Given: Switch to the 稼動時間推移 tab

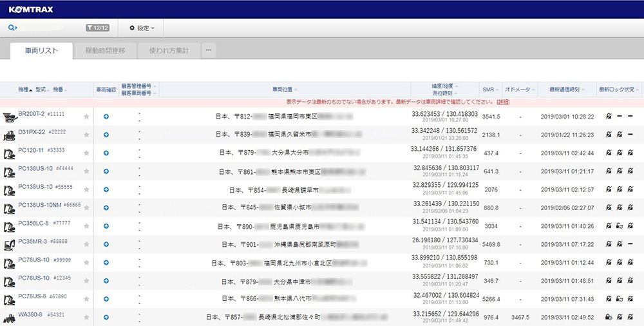Looking at the screenshot, I should coord(105,50).
